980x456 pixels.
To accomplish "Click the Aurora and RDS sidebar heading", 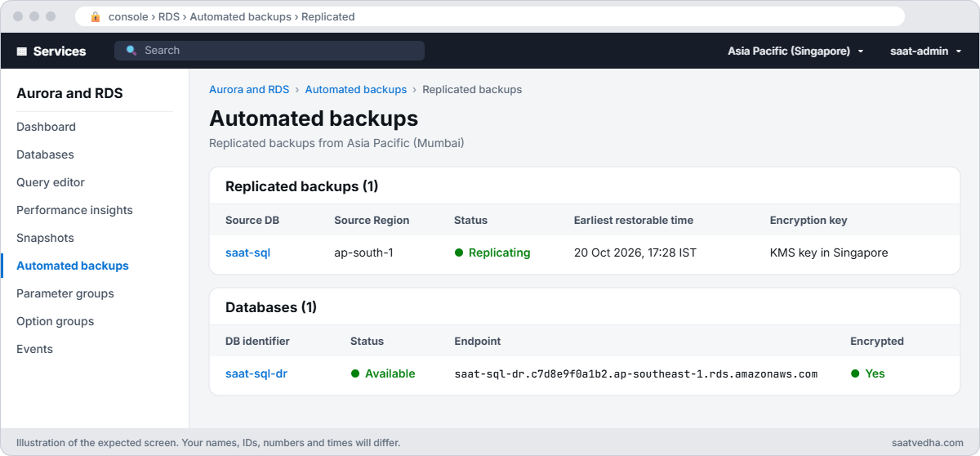I will click(69, 93).
